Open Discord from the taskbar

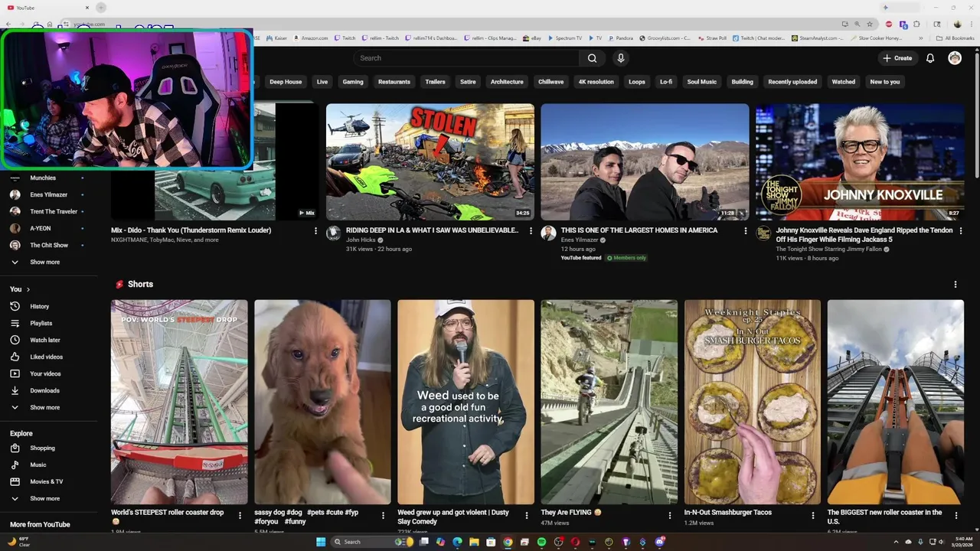pos(659,542)
